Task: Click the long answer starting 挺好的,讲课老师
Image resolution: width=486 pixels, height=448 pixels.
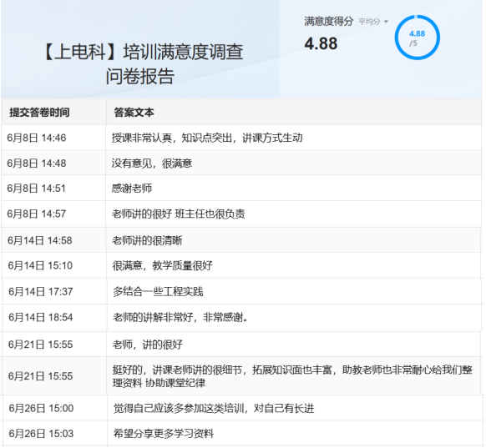Action: pos(292,376)
